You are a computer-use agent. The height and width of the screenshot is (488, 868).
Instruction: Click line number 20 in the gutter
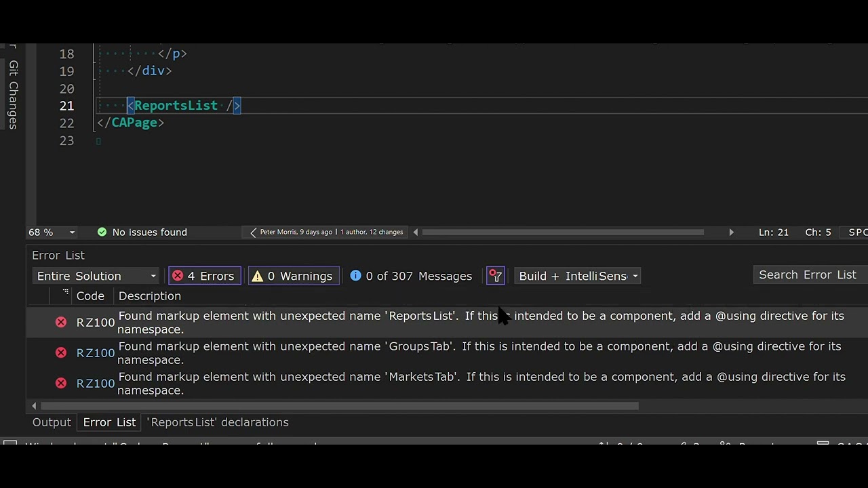66,89
